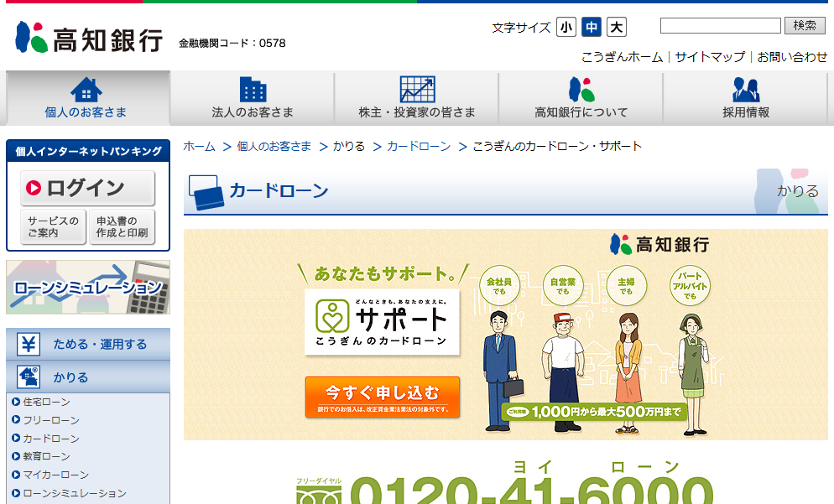Select the bank emblem icon above 高知銀行について
834x504 pixels.
coord(581,90)
